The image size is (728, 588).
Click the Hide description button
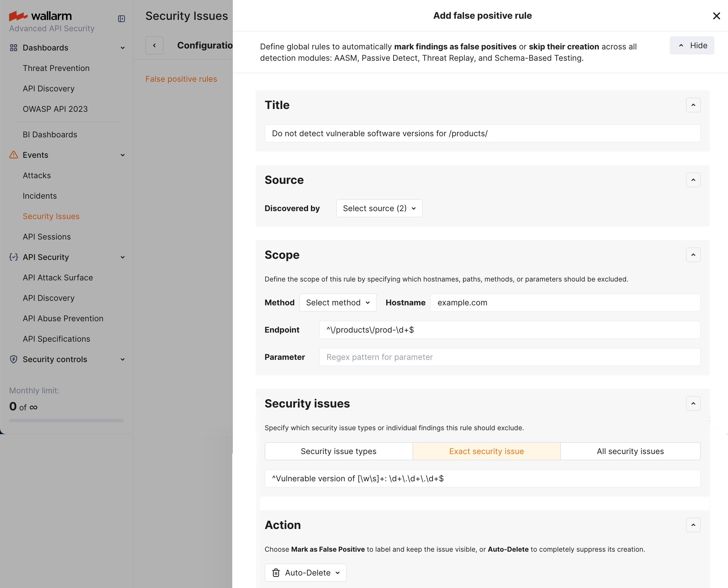(x=692, y=45)
